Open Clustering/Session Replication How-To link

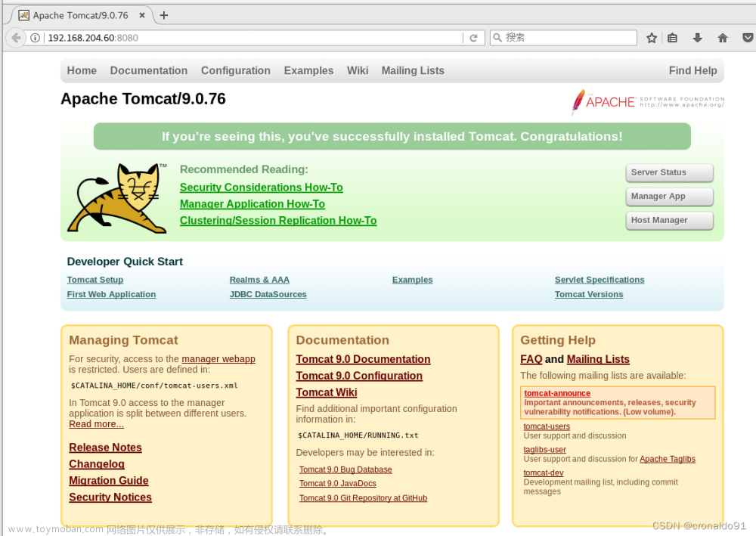[278, 221]
